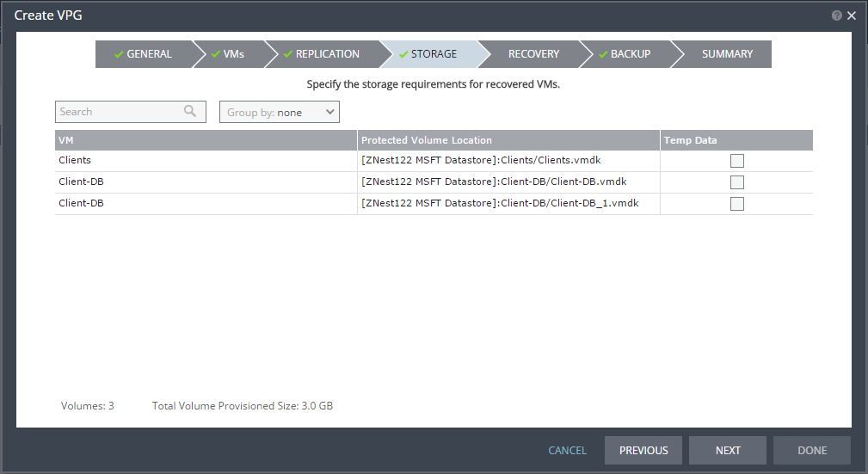Click Total Volume Provisioned Size text
Viewport: 868px width, 474px height.
(243, 406)
